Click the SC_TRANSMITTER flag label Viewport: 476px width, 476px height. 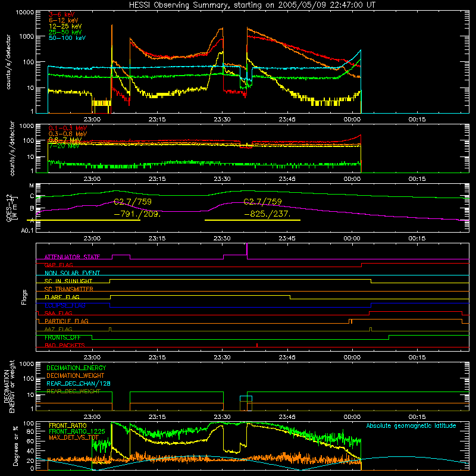68,289
